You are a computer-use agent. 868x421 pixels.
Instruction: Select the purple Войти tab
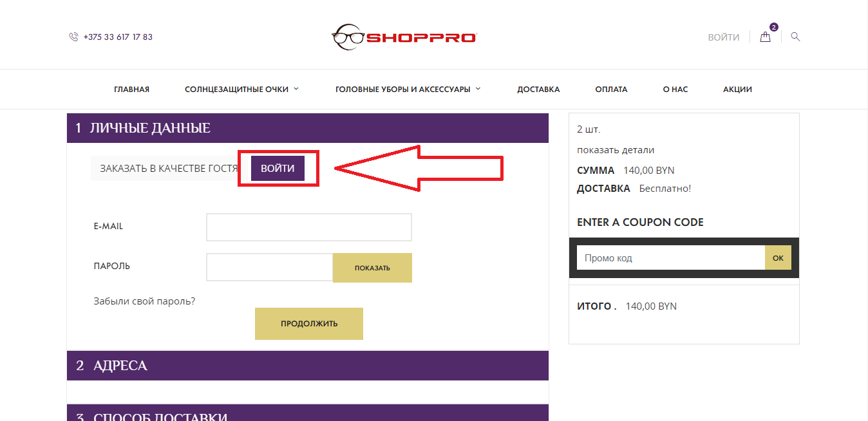pos(278,168)
